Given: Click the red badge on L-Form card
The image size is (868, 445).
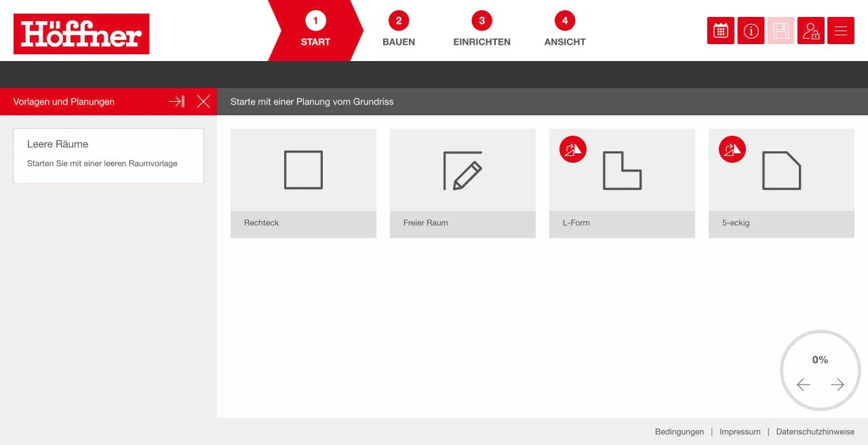Looking at the screenshot, I should [x=573, y=149].
